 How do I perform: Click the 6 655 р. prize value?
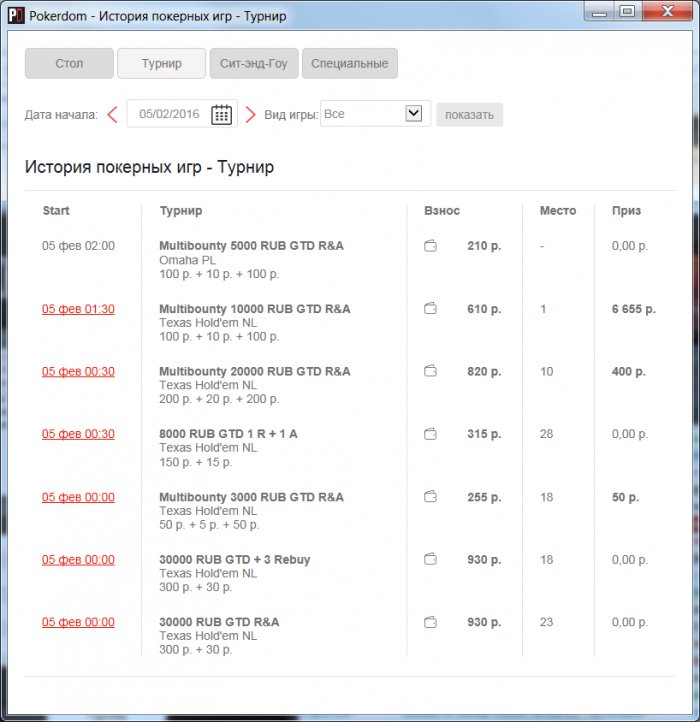pos(634,309)
